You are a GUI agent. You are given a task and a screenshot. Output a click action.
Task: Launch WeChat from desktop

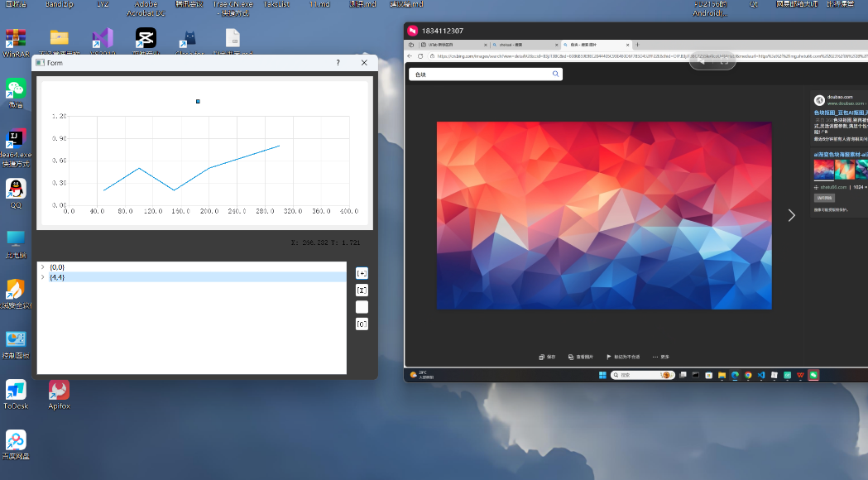(x=16, y=93)
